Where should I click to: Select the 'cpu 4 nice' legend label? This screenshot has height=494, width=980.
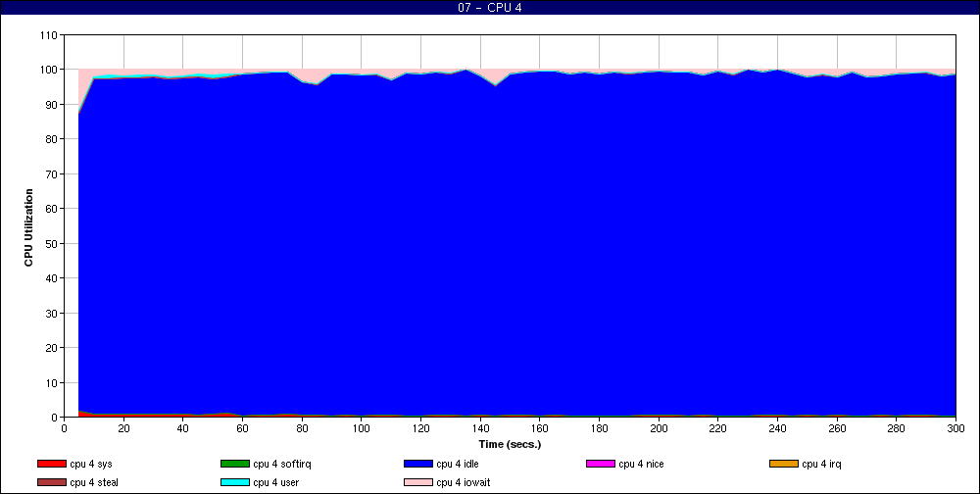tap(641, 464)
